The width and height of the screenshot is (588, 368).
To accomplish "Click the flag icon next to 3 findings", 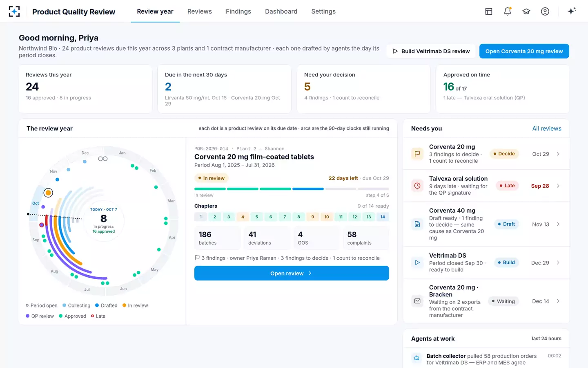I will coord(197,258).
